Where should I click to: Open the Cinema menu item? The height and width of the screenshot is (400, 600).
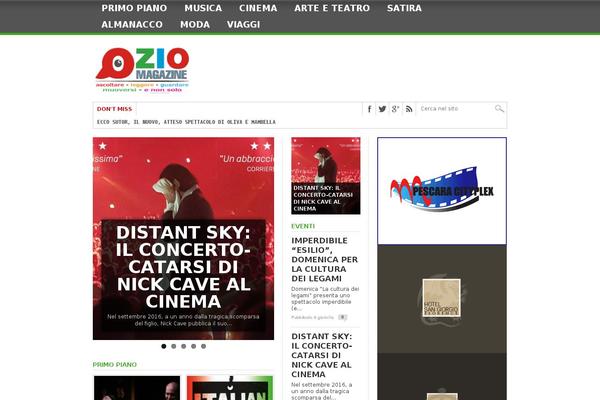(258, 8)
